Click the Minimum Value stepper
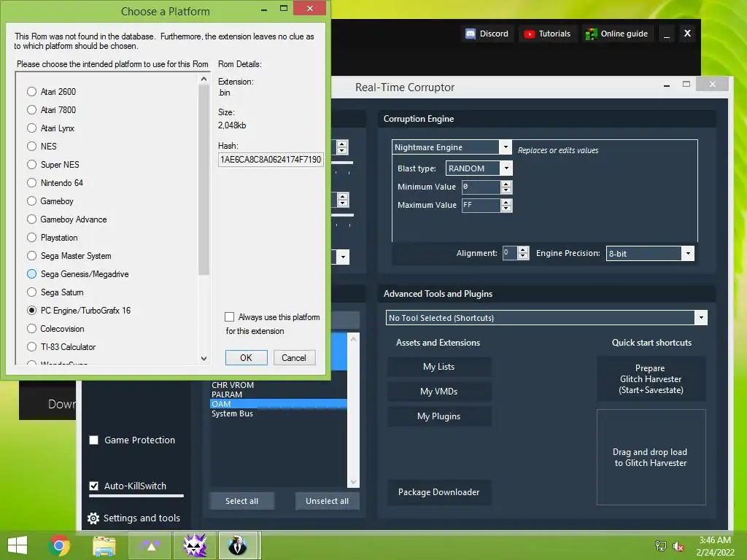747x560 pixels. [x=506, y=187]
